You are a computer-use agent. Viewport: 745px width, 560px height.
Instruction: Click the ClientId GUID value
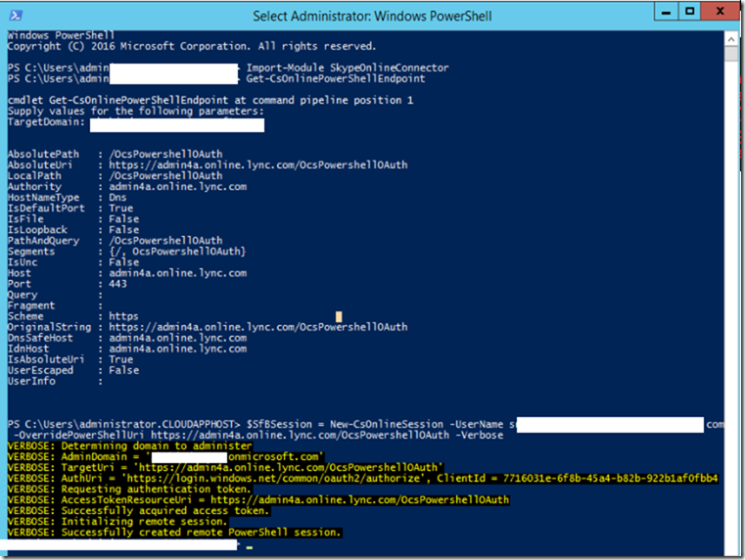(610, 479)
